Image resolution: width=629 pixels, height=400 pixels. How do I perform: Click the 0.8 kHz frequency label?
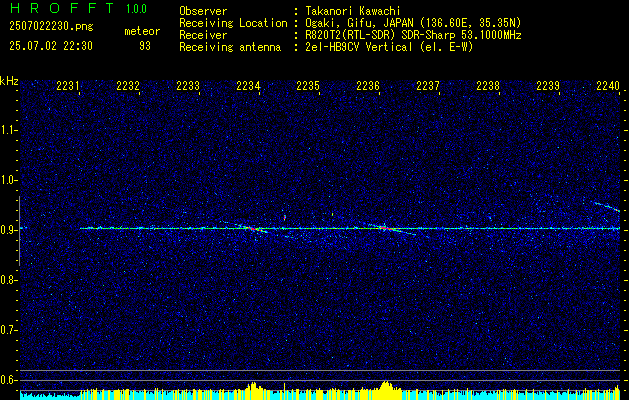tap(9, 280)
